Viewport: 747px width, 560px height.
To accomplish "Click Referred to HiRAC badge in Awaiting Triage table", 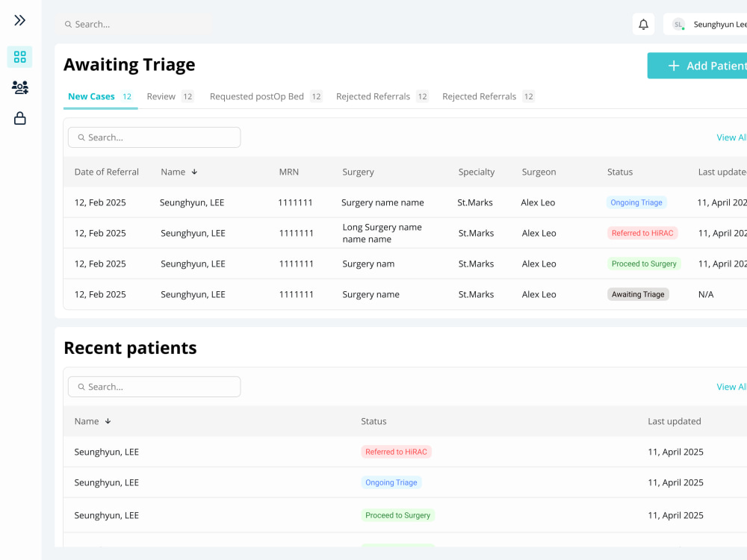I will tap(642, 233).
